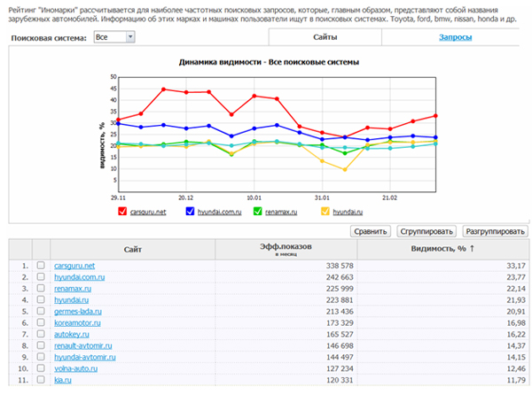The image size is (532, 395).
Task: Toggle the blue hyundai.com.ru legend checkbox
Action: [190, 212]
